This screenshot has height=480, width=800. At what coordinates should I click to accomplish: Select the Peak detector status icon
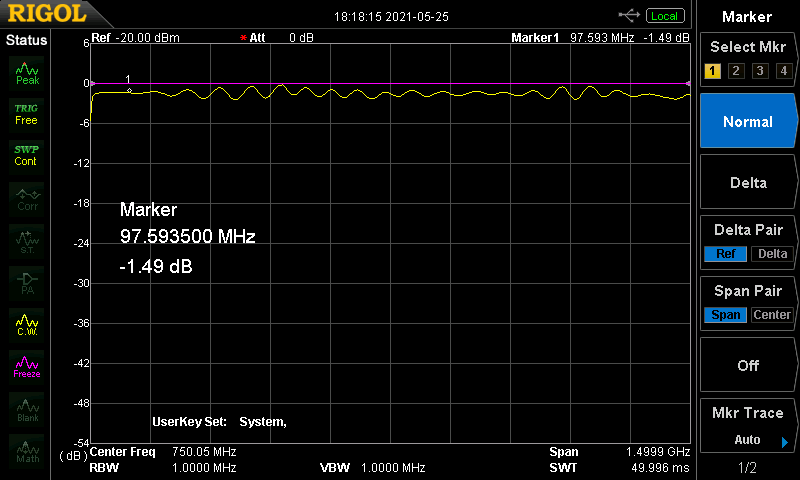27,73
